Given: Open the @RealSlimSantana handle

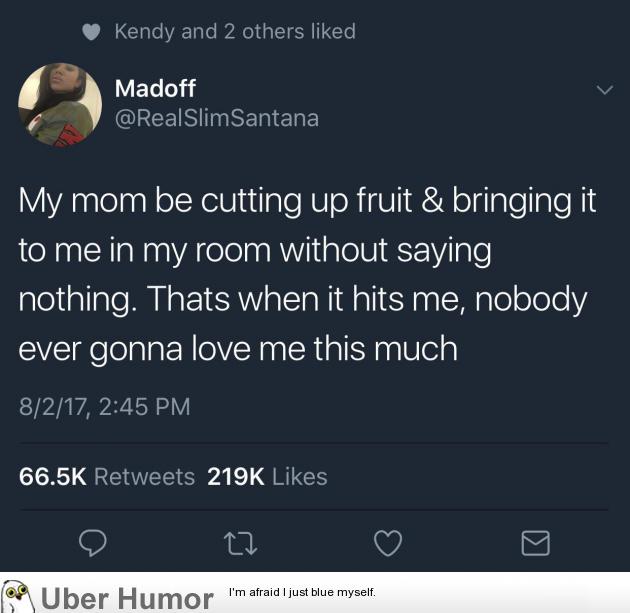Looking at the screenshot, I should (217, 118).
